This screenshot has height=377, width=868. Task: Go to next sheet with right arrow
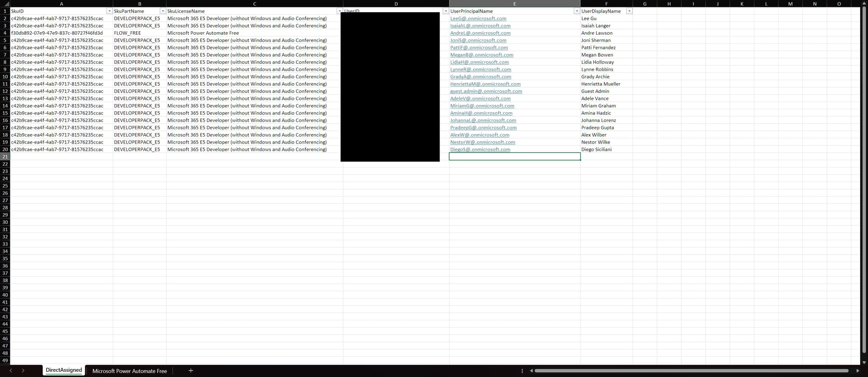point(23,370)
